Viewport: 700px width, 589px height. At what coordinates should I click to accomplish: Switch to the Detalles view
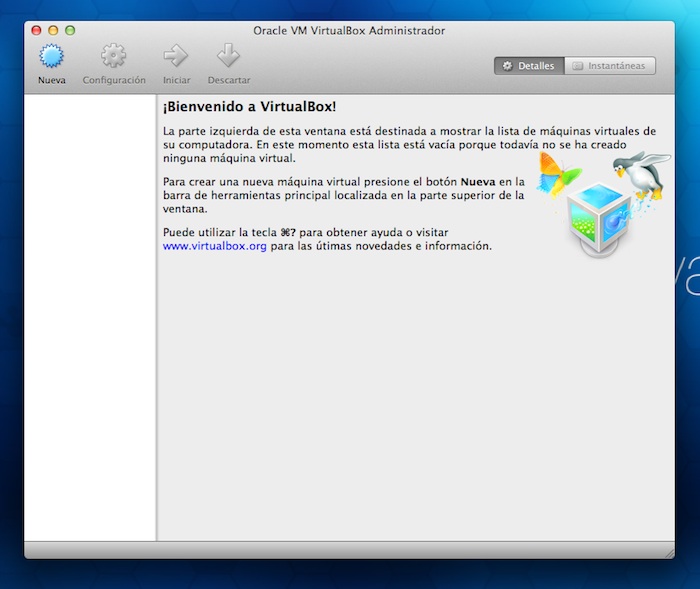tap(528, 66)
